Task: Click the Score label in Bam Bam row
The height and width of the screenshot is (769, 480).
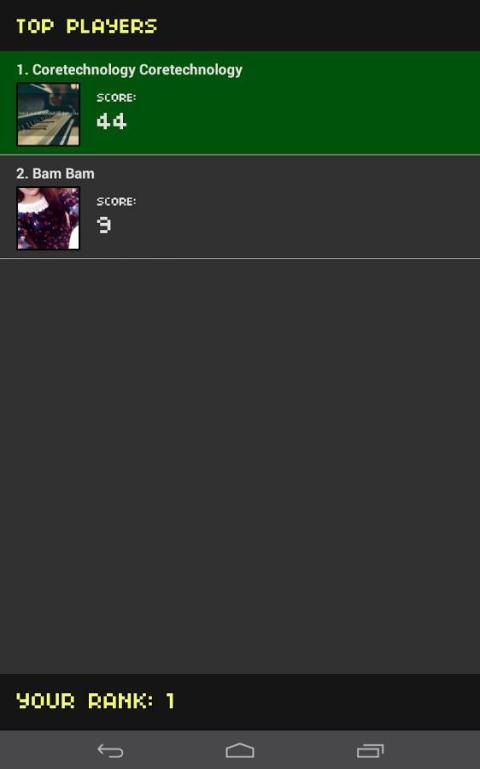Action: 116,202
